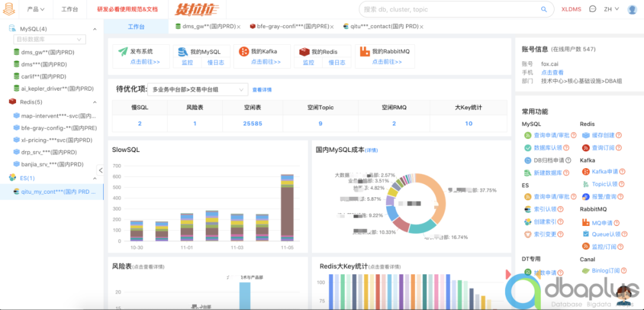Screen dimensions: 644x310
Task: Close the bfe-gray-confi*** tab
Action: click(332, 27)
